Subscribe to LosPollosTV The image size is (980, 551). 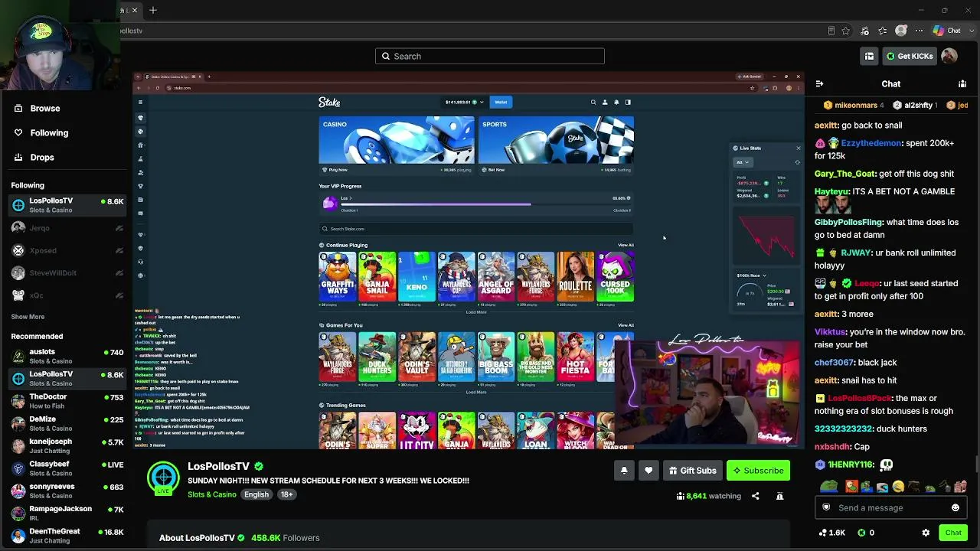click(x=758, y=471)
